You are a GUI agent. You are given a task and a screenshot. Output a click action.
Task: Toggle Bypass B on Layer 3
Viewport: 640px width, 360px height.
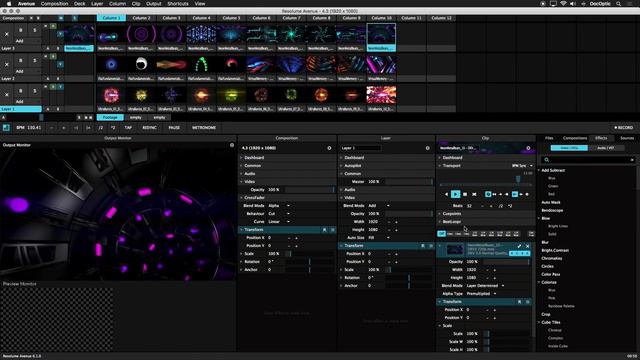tap(21, 30)
